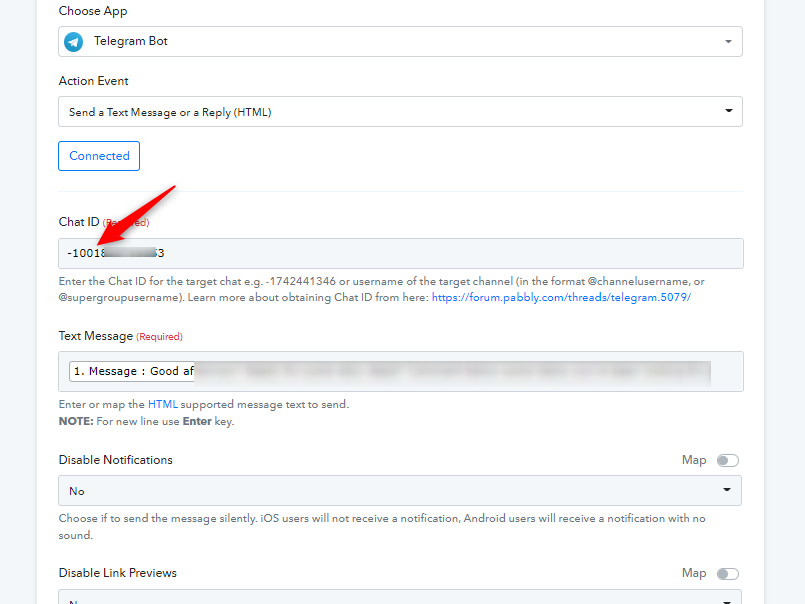Click the Disable Notifications dropdown arrow

pos(728,491)
